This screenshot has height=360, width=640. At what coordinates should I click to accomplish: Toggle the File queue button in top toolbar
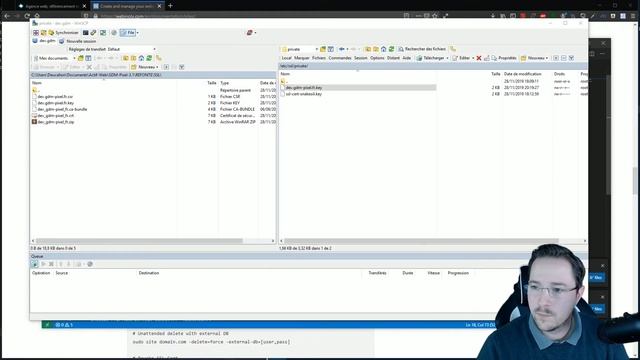click(x=128, y=33)
